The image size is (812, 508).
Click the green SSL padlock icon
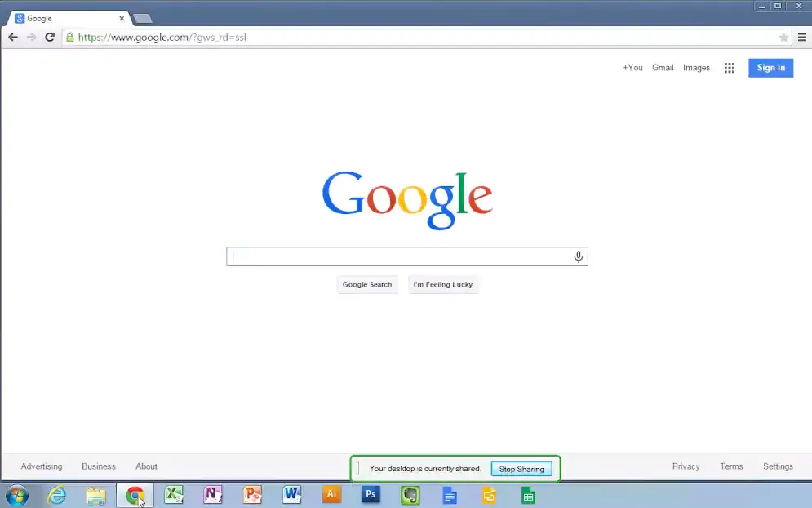click(x=70, y=38)
